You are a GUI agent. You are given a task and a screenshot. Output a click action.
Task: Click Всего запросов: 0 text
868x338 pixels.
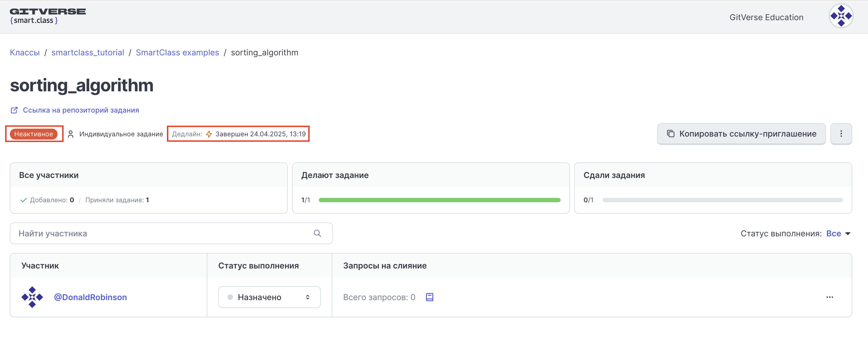(379, 297)
